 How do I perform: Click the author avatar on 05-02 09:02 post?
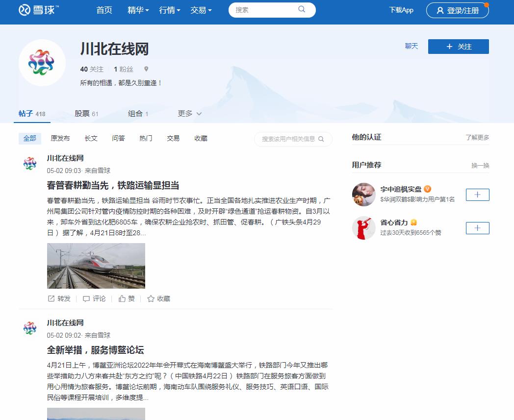point(30,328)
